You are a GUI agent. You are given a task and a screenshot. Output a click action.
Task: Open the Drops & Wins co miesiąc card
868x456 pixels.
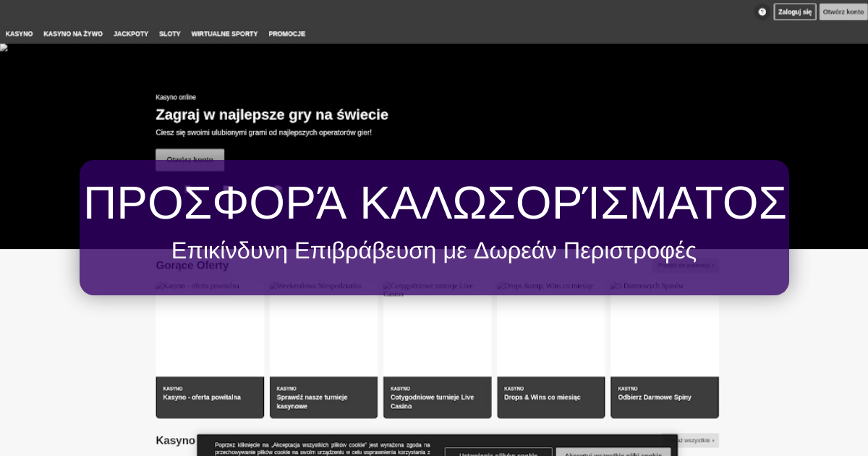[550, 350]
